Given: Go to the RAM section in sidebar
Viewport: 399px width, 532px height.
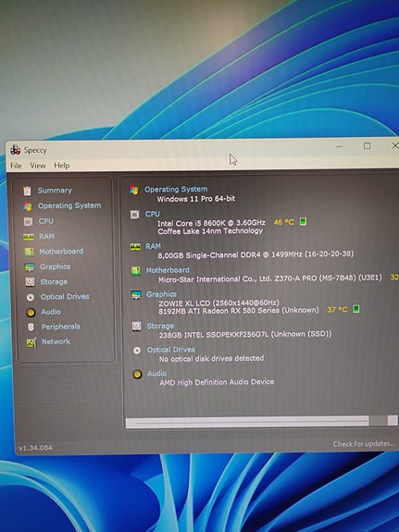Looking at the screenshot, I should (46, 237).
